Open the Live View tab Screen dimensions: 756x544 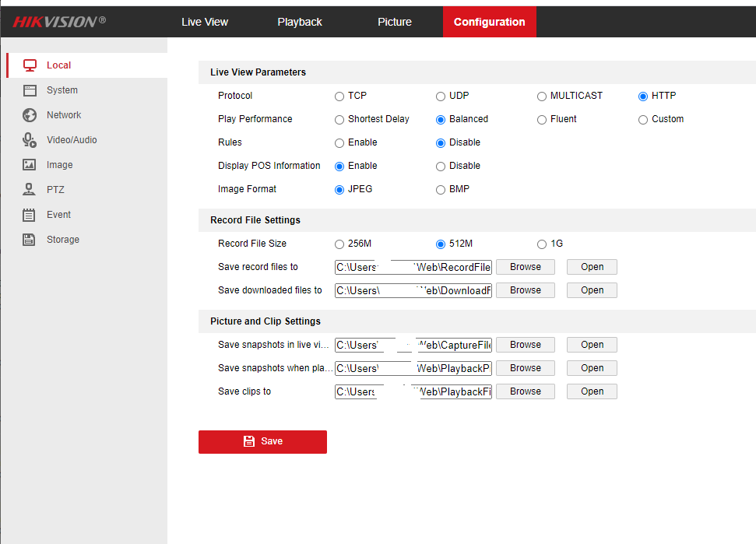point(205,22)
